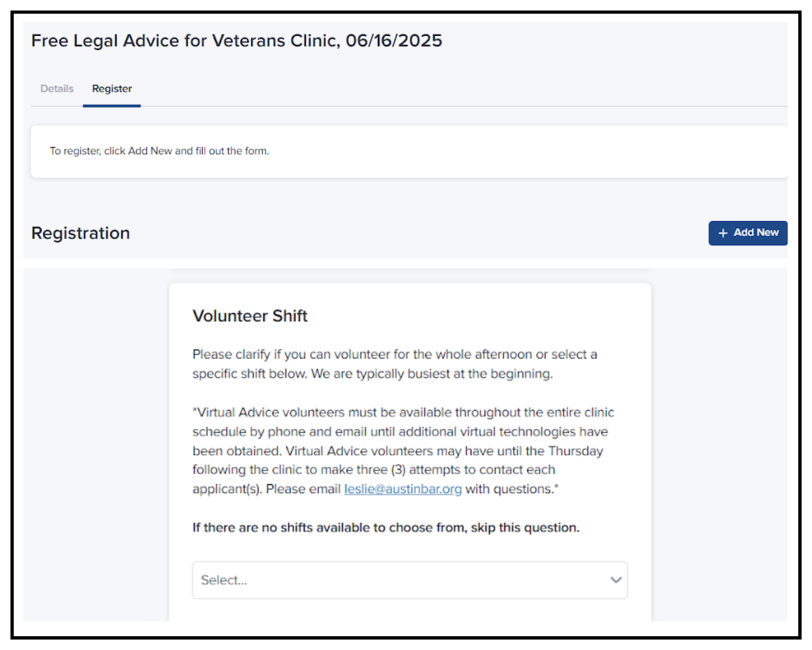Screen dimensions: 812x650
Task: Click the Registration section heading
Action: [x=80, y=233]
